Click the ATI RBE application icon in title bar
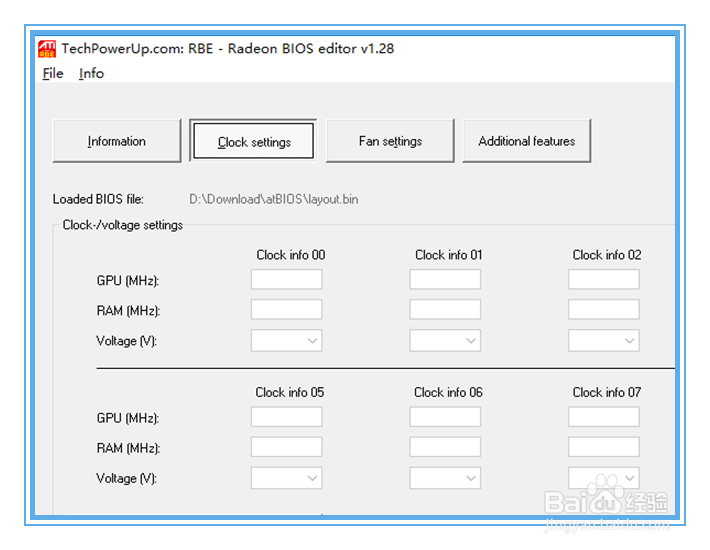 [47, 49]
